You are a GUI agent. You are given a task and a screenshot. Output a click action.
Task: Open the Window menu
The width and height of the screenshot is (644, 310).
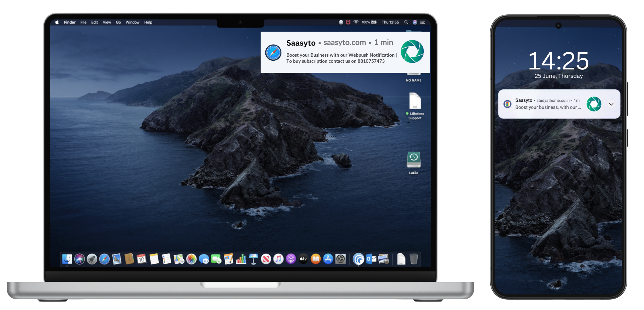(132, 22)
